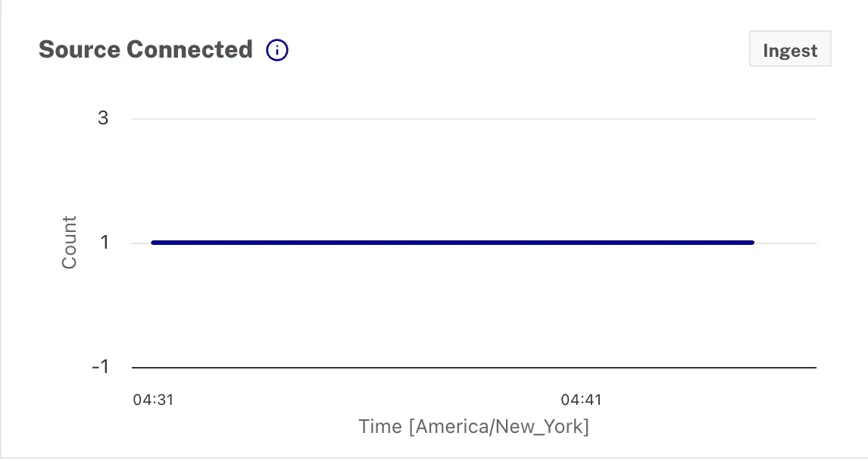Click the gray gridline right of the blue line's end

(x=786, y=243)
